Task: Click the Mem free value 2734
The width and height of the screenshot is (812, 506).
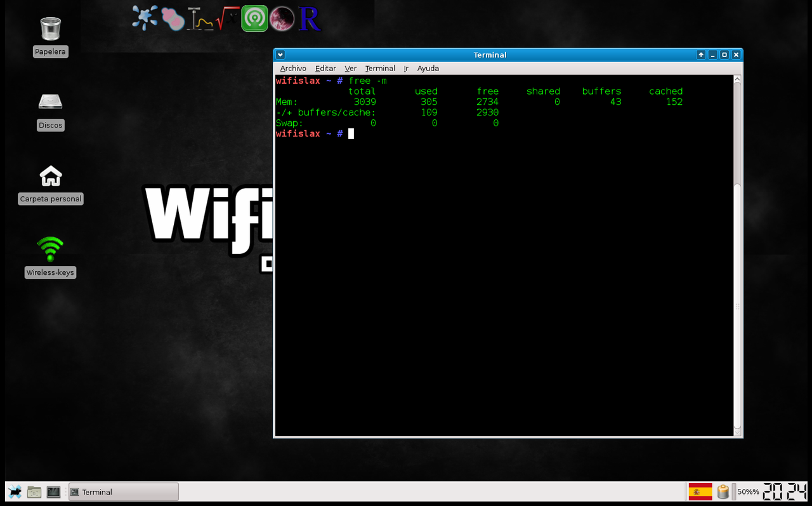Action: 487,102
